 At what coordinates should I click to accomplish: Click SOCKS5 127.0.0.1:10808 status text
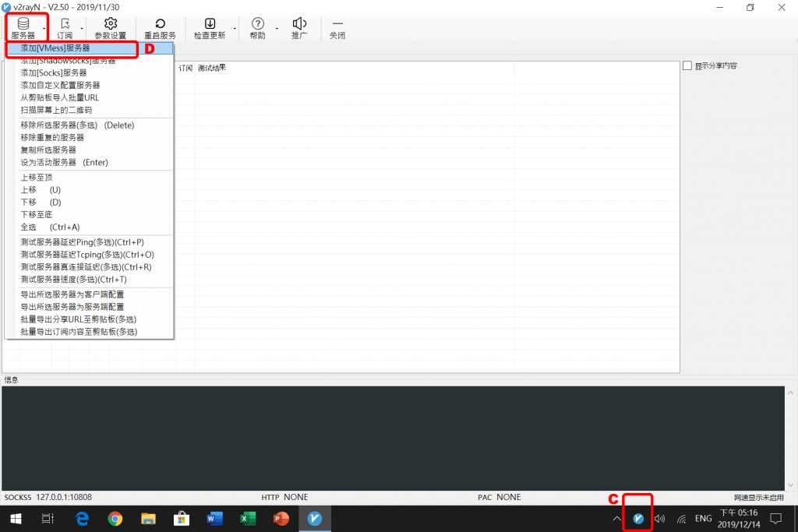(x=48, y=498)
